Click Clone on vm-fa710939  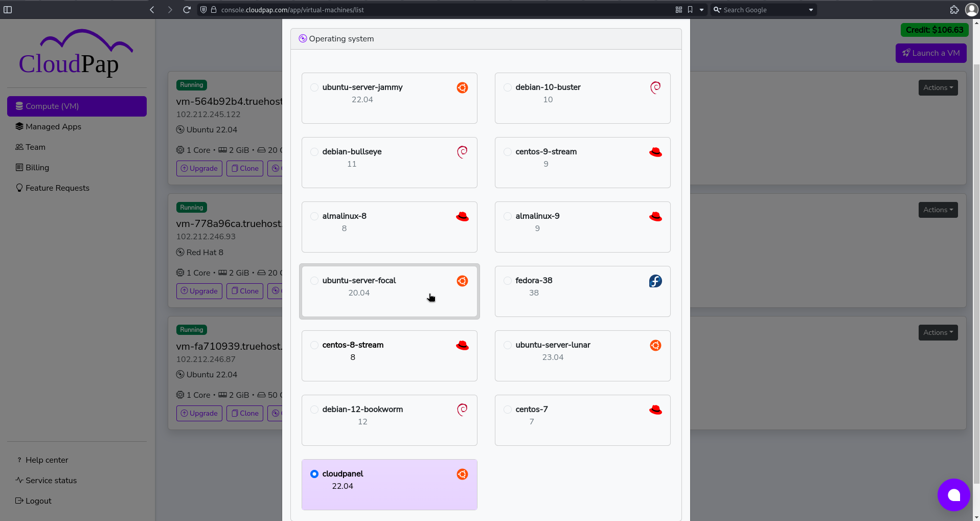(x=244, y=413)
